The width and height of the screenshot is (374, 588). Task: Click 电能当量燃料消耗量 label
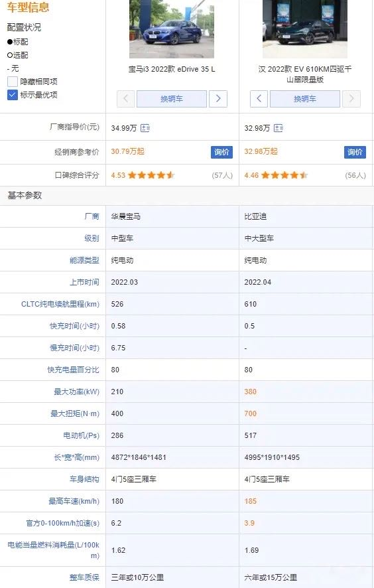pyautogui.click(x=54, y=550)
